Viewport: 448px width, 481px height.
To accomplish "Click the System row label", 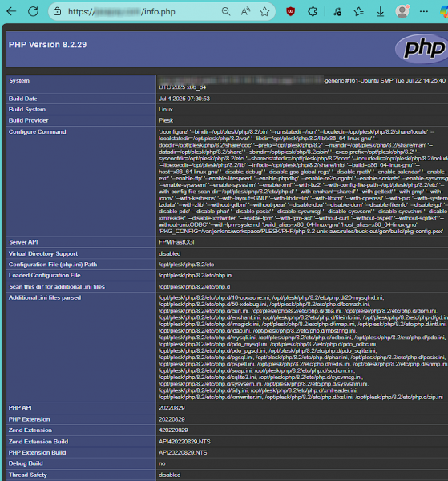I will [19, 81].
